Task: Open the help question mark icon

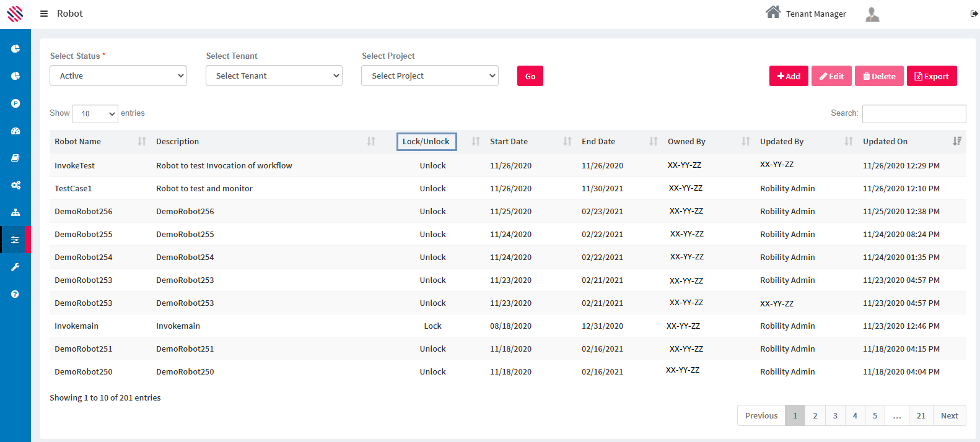Action: tap(15, 294)
